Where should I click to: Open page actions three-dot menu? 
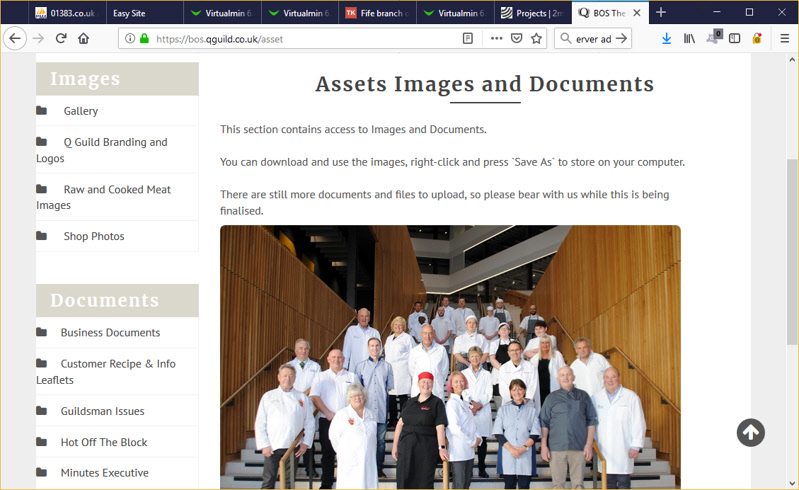pos(496,38)
